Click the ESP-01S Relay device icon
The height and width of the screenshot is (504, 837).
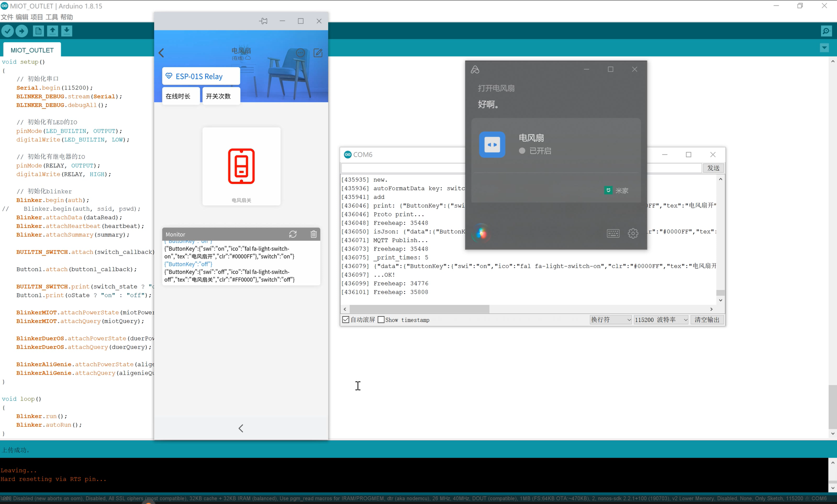(169, 75)
